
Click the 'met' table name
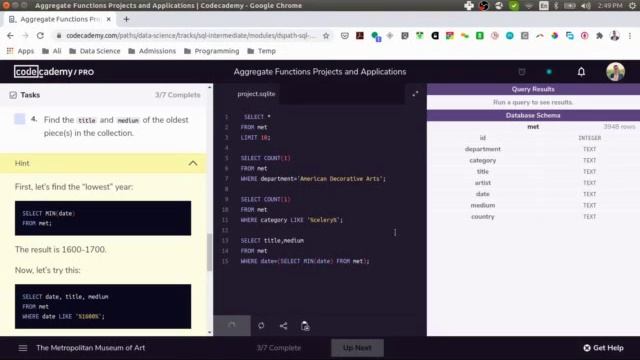[533, 127]
